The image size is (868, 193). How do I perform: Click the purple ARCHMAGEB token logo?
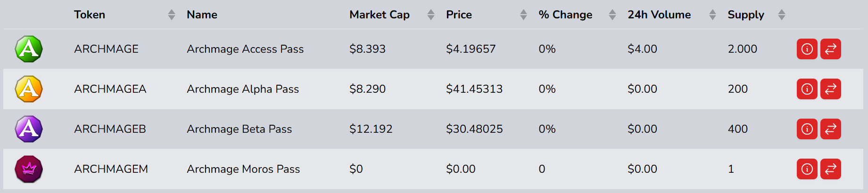pyautogui.click(x=29, y=129)
